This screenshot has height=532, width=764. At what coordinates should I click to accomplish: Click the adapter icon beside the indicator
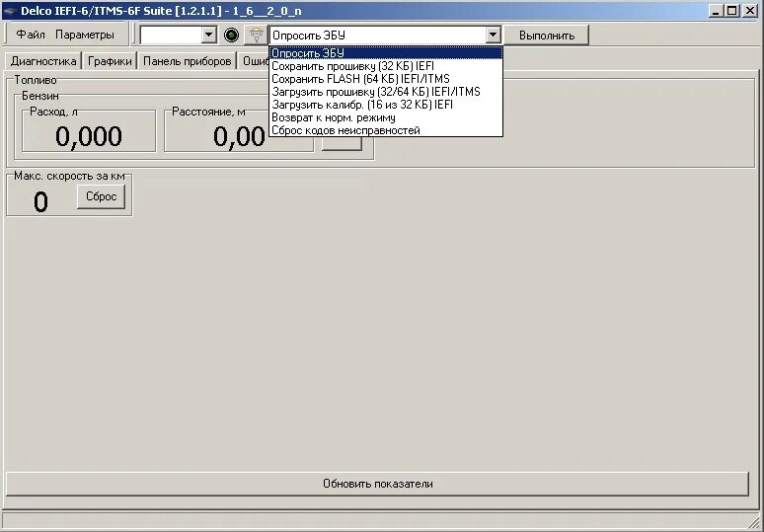pyautogui.click(x=257, y=36)
